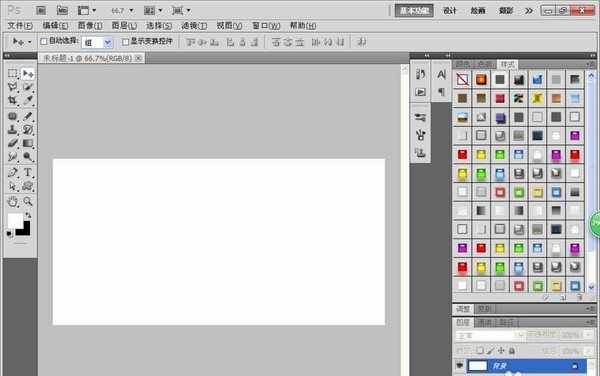The width and height of the screenshot is (600, 376).
Task: Open the 图像(I) menu
Action: [x=90, y=26]
